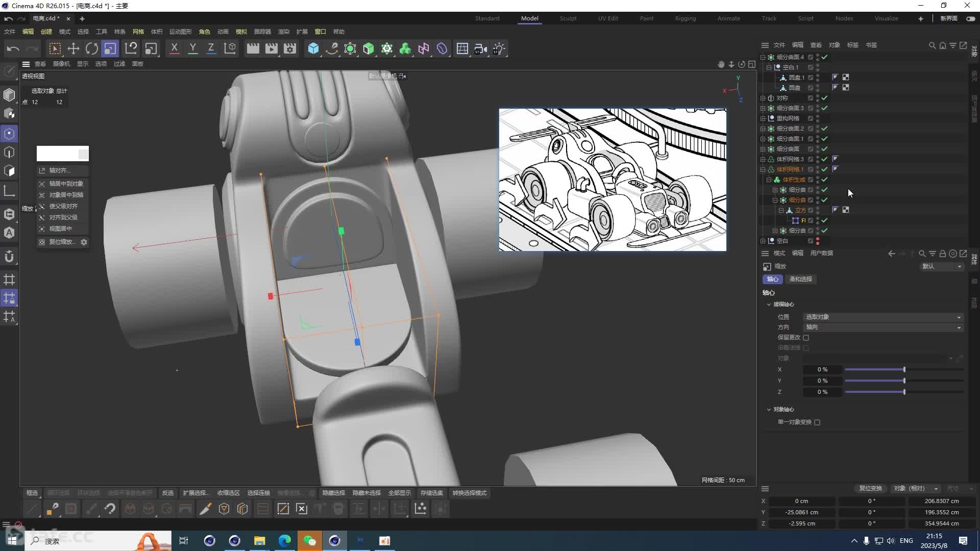980x551 pixels.
Task: Click 全部显示 button
Action: [399, 493]
